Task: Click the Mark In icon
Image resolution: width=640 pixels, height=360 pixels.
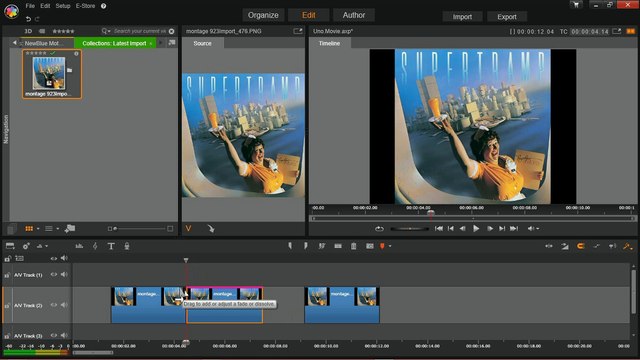Action: [x=290, y=246]
